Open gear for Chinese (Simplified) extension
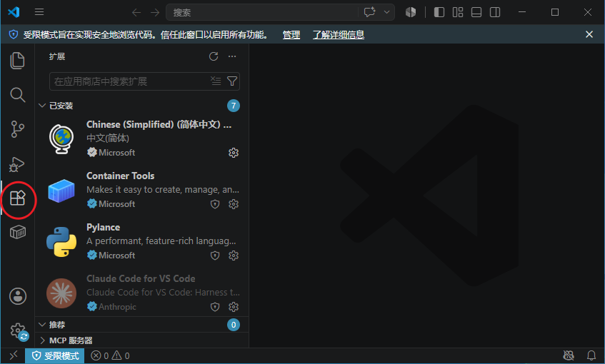This screenshot has height=364, width=605. point(234,153)
